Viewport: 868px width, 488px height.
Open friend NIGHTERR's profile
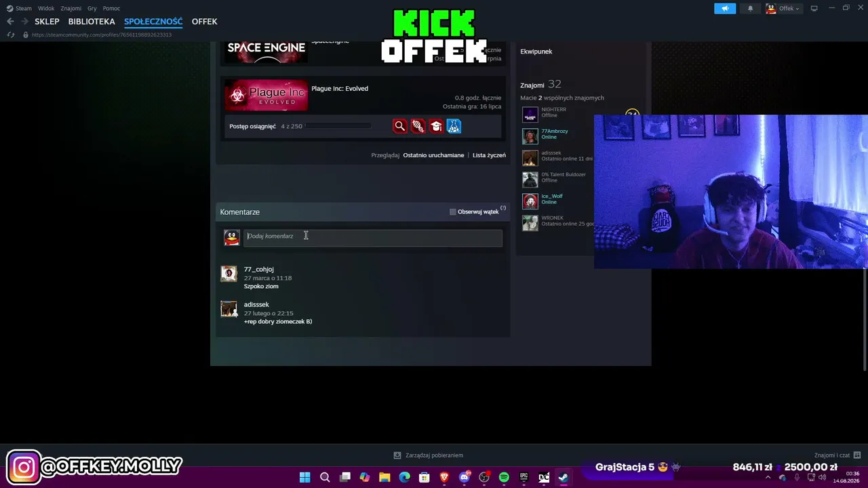553,109
